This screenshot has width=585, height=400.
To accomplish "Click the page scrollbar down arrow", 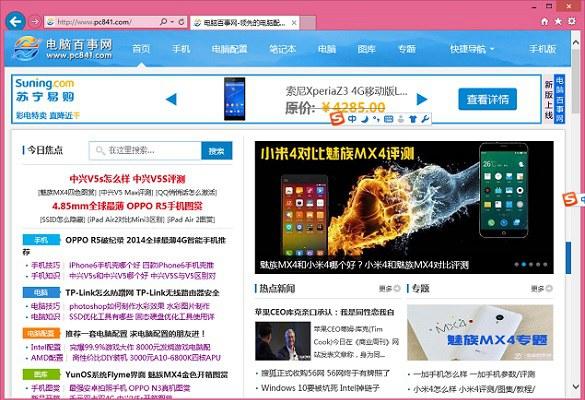I will pos(576,387).
